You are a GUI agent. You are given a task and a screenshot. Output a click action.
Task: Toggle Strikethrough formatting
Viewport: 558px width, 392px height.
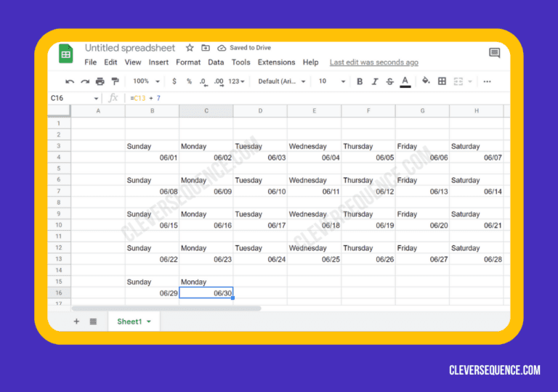[x=389, y=81]
